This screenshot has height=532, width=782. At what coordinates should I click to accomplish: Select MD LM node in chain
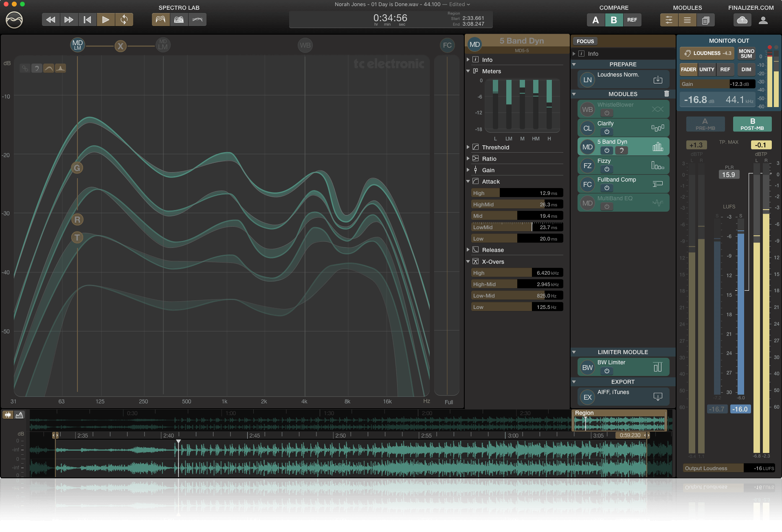coord(77,45)
